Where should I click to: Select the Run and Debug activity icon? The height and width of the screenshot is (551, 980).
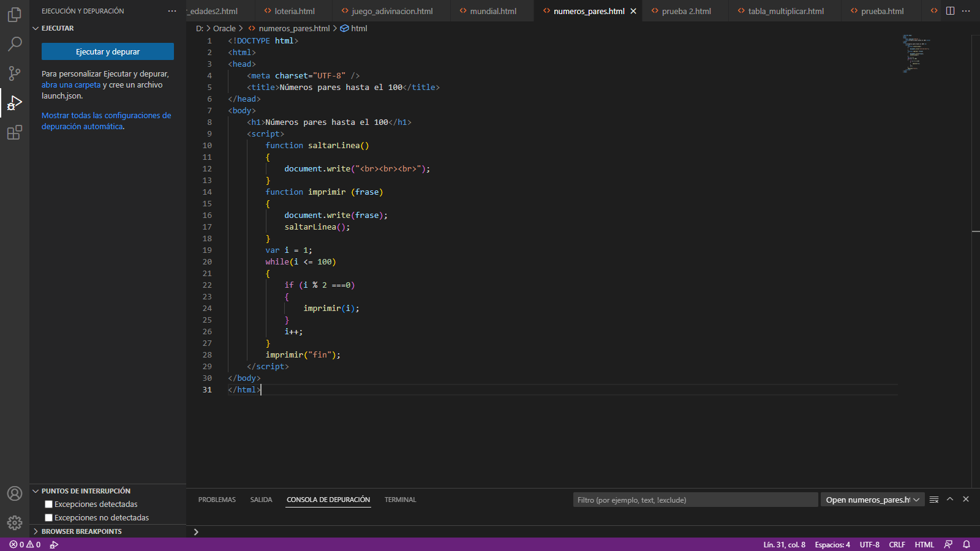15,103
